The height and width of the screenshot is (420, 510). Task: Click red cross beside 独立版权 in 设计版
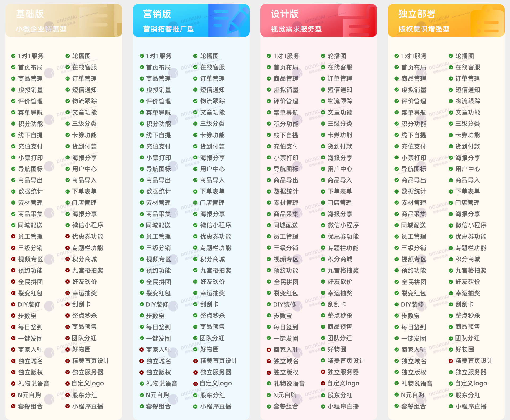269,372
